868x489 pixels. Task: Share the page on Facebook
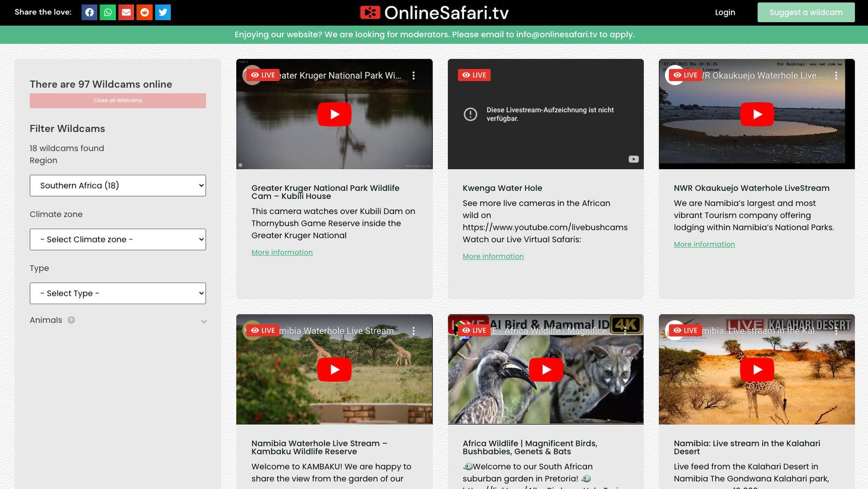(x=89, y=12)
